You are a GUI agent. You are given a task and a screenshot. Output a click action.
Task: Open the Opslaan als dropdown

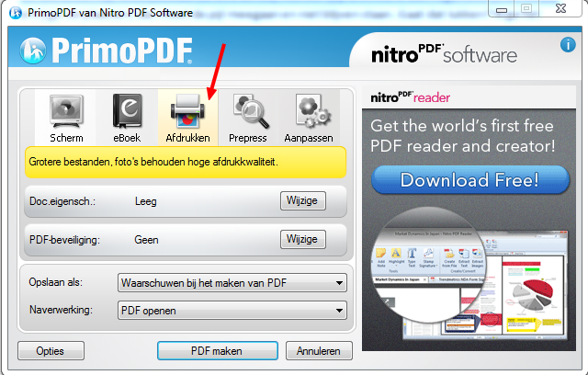[x=232, y=283]
